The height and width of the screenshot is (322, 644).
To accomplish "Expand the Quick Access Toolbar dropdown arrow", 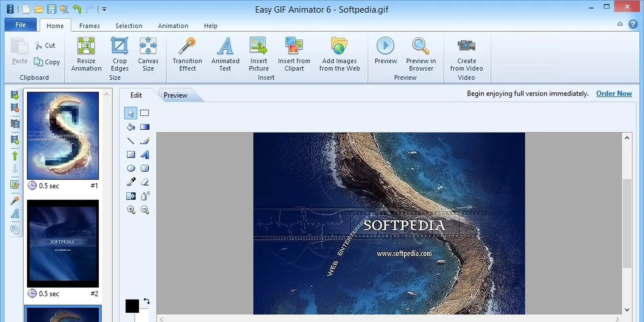I will click(104, 9).
